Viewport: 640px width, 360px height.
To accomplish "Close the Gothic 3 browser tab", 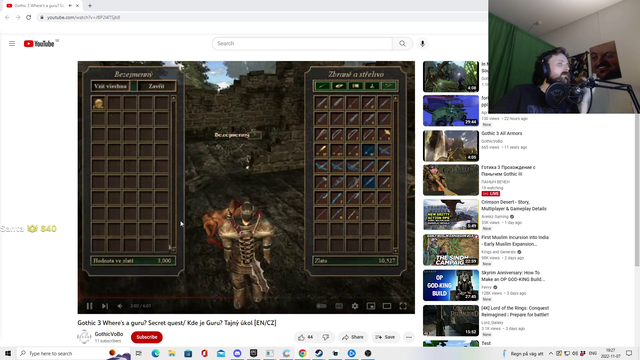I will pos(77,6).
